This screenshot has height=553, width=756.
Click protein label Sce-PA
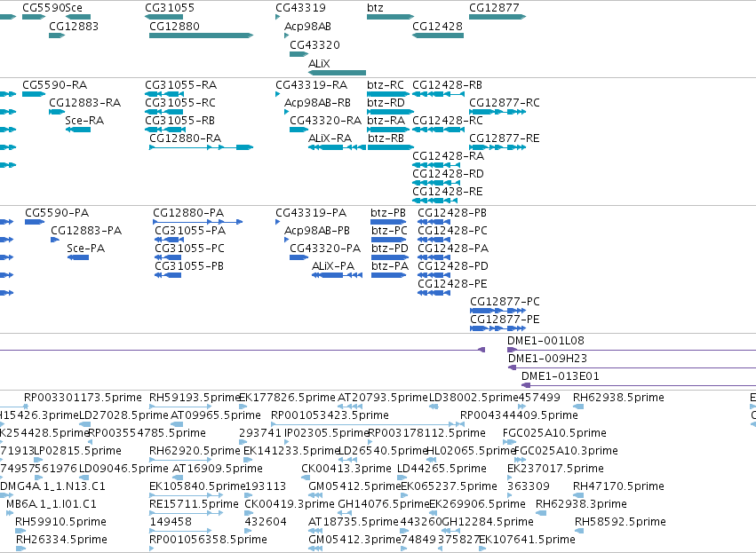coord(86,249)
